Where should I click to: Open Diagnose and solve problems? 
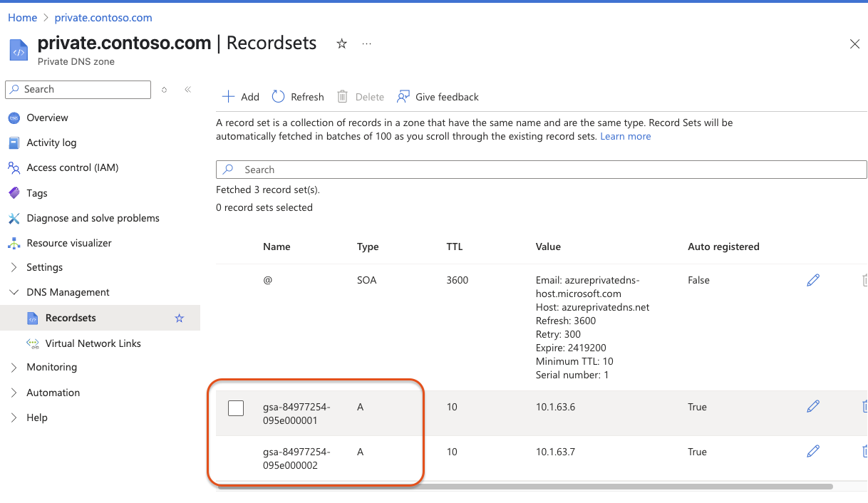tap(93, 218)
